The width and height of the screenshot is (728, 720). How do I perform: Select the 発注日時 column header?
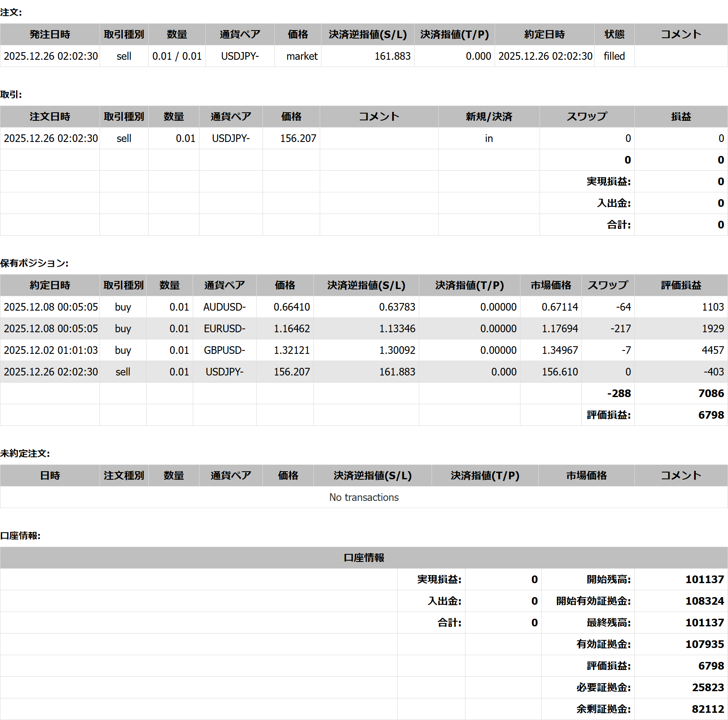pyautogui.click(x=50, y=34)
